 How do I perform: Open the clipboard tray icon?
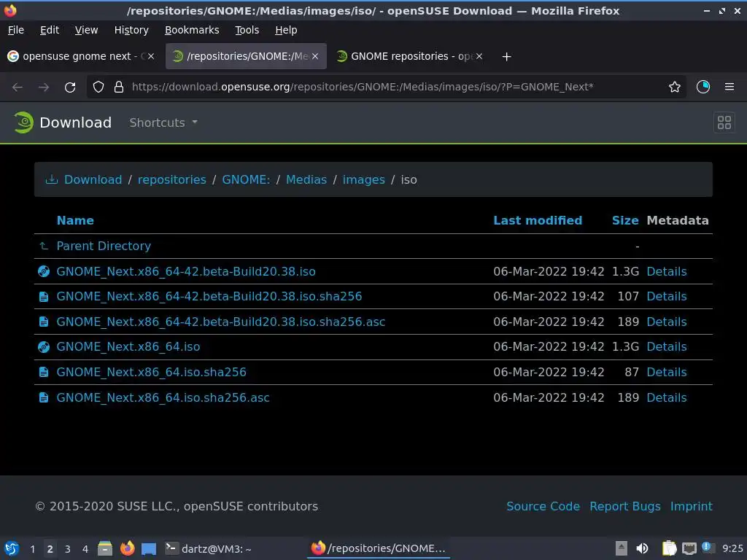(x=669, y=548)
